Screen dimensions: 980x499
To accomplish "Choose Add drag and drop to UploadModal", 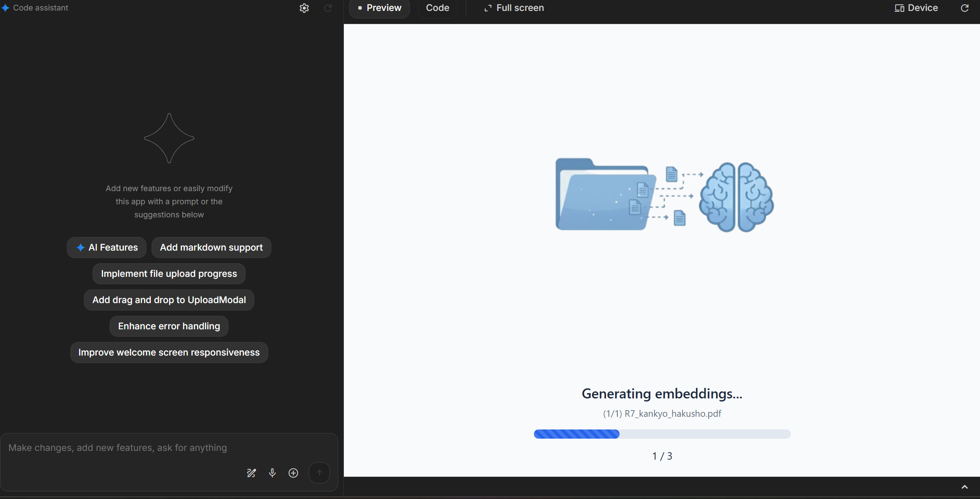I will click(169, 300).
